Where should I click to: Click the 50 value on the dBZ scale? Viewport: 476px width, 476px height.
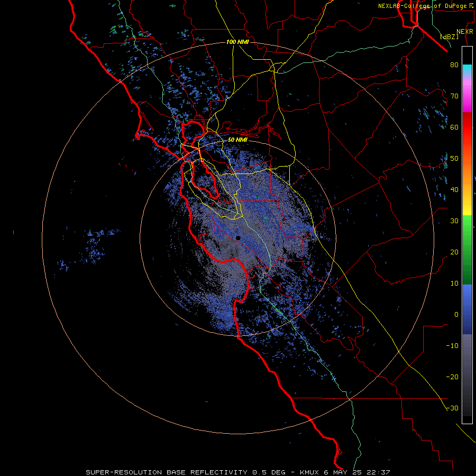coord(454,159)
